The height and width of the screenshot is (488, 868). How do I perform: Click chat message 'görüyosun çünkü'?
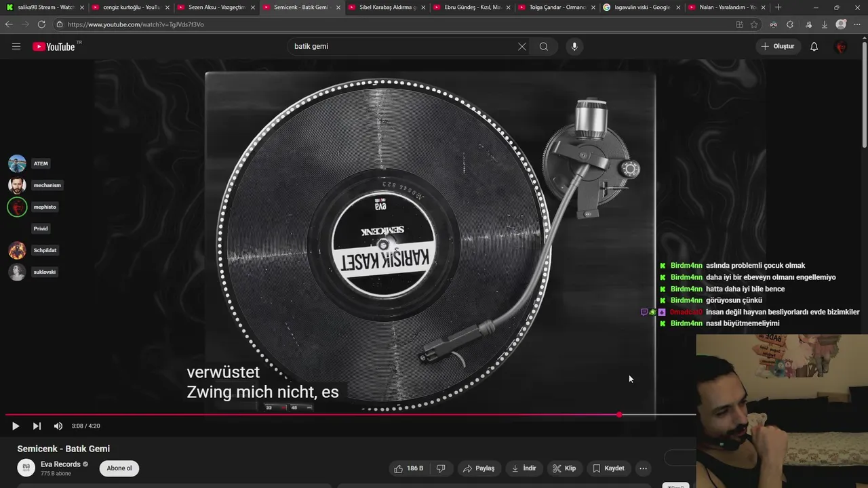734,300
